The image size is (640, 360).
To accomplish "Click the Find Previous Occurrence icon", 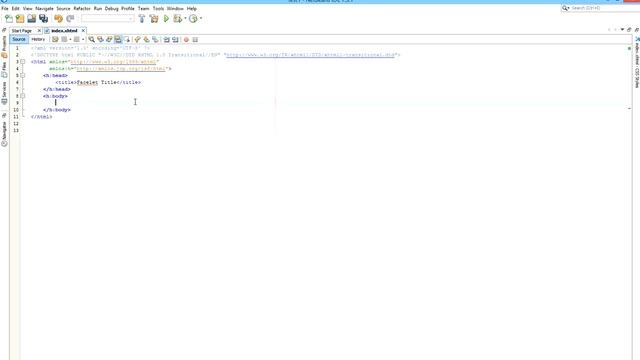I will 100,40.
